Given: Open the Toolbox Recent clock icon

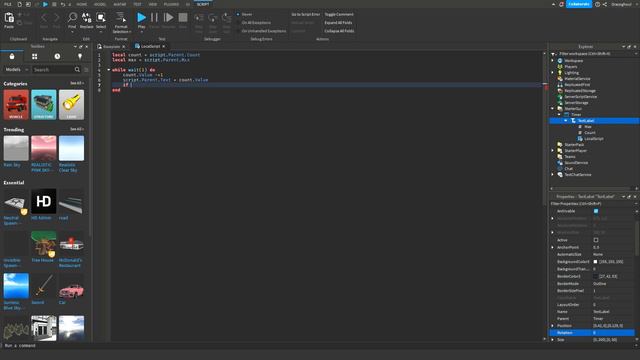Looking at the screenshot, I should 57,56.
